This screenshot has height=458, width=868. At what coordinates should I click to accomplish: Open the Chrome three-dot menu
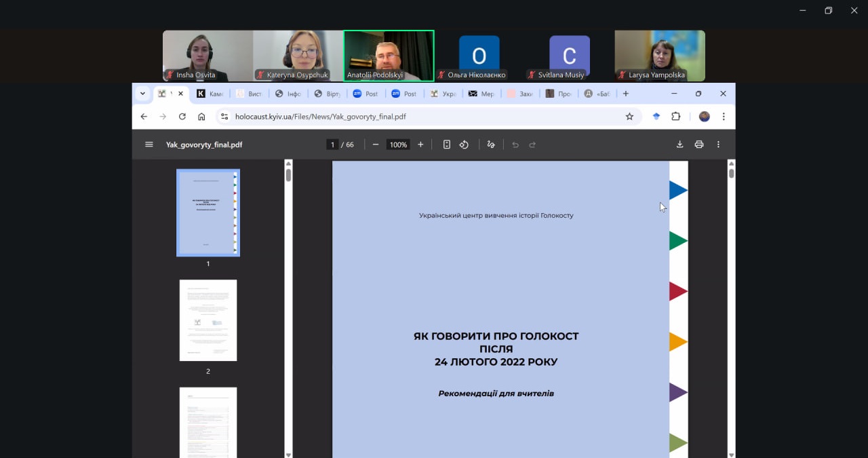[x=724, y=117]
